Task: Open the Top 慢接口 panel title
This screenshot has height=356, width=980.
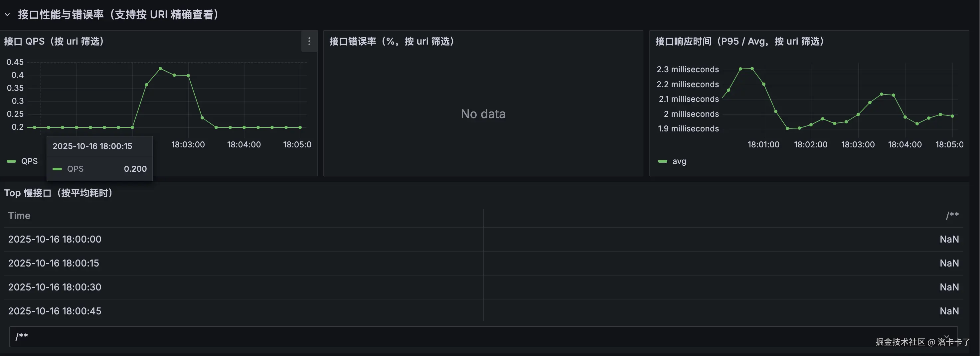Action: click(x=59, y=193)
